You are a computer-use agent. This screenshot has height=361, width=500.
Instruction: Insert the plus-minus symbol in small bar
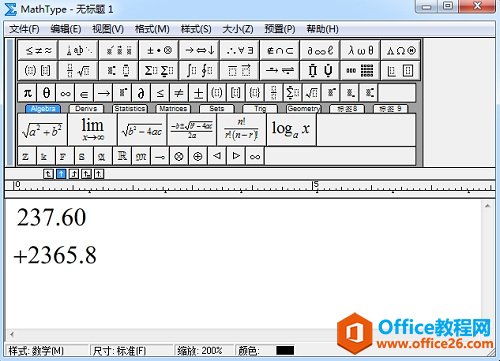pos(198,93)
